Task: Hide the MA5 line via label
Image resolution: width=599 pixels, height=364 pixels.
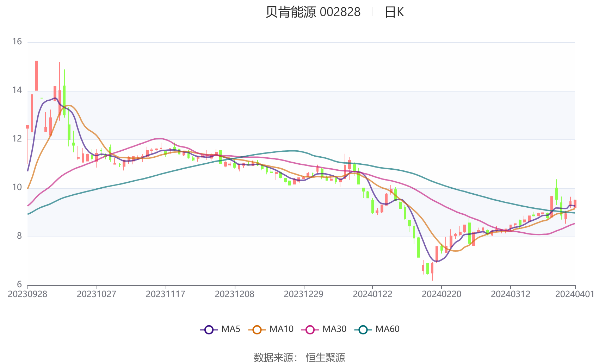Action: pyautogui.click(x=231, y=329)
